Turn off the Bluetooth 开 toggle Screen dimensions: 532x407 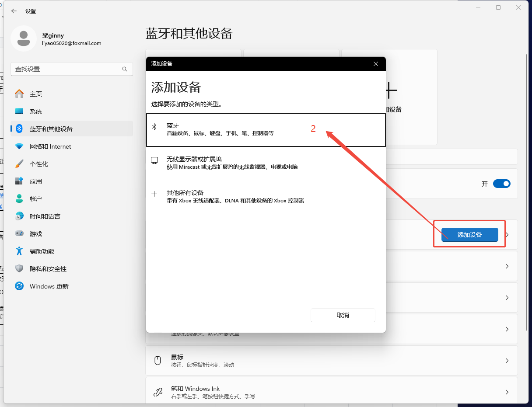[502, 184]
